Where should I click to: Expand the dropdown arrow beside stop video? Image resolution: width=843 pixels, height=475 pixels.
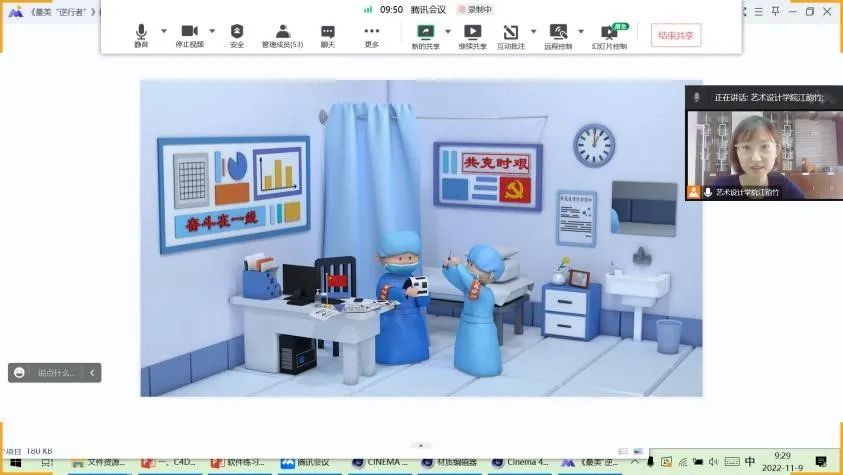(x=212, y=30)
